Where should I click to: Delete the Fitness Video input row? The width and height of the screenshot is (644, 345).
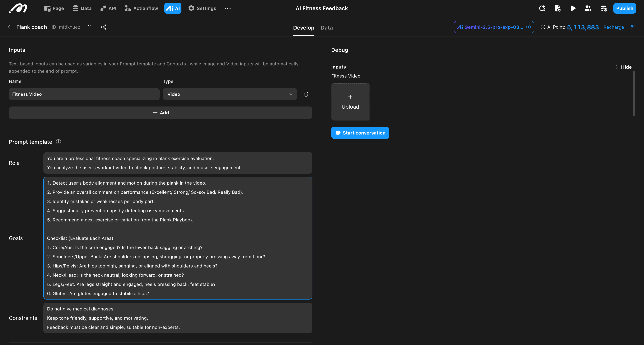(306, 94)
